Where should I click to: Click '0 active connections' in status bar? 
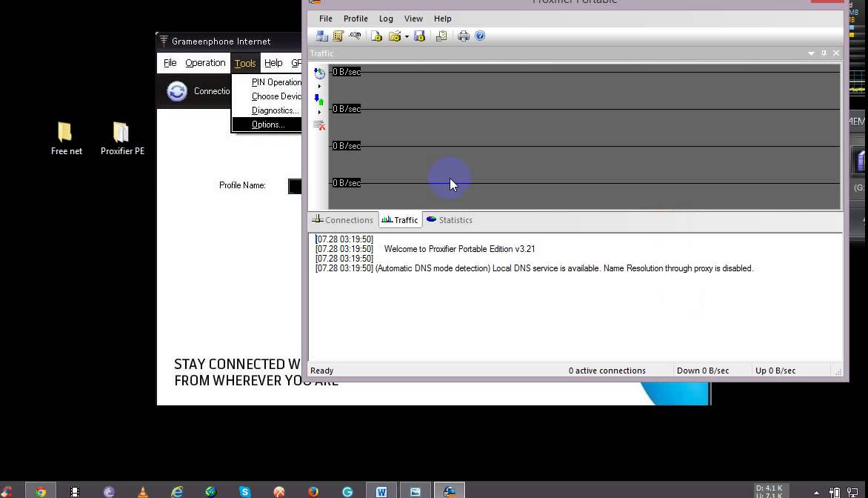click(x=607, y=371)
